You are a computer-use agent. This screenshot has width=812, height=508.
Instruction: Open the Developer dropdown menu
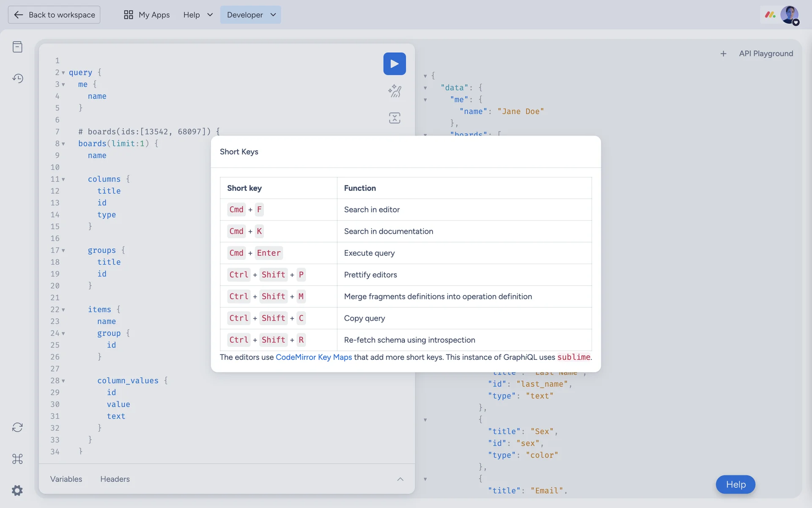[x=251, y=15]
